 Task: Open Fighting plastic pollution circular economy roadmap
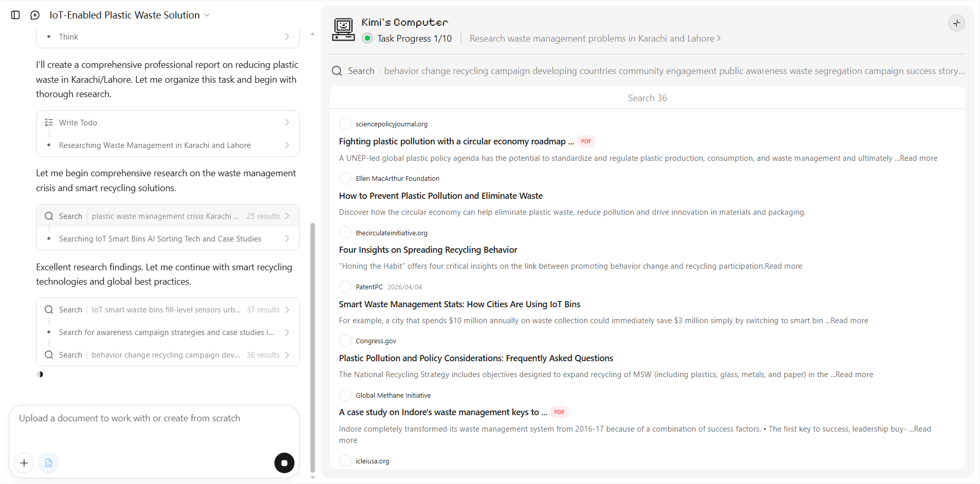coord(456,141)
